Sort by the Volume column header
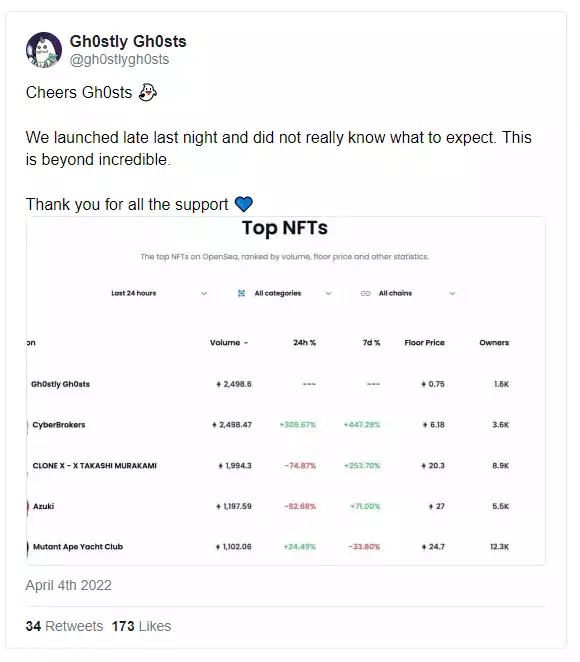 229,343
